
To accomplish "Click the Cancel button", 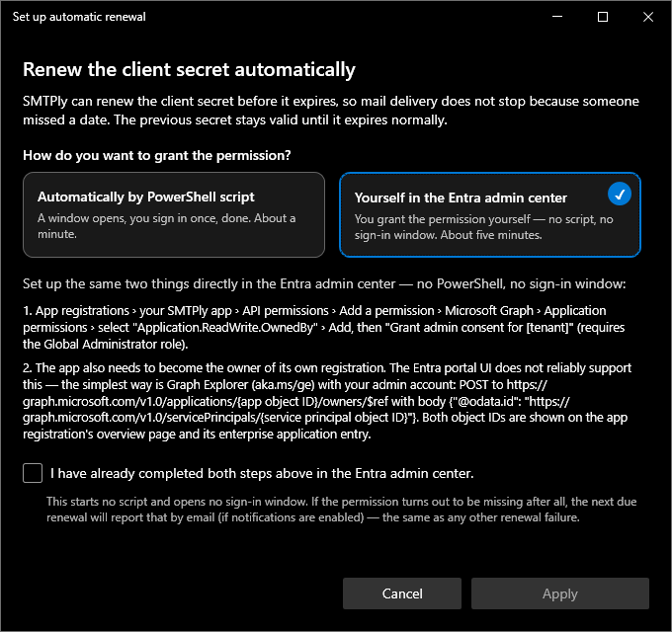I will [402, 593].
